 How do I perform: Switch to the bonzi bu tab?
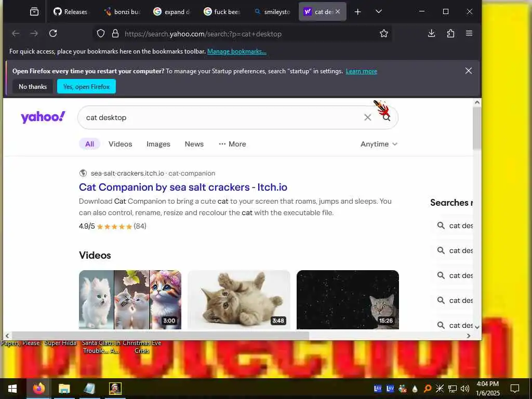123,12
